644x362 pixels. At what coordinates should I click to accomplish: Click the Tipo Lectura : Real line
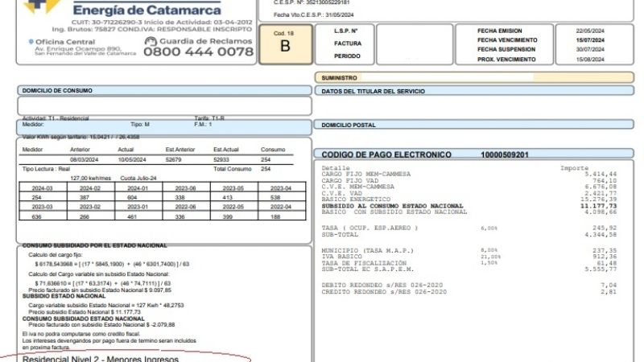point(46,169)
